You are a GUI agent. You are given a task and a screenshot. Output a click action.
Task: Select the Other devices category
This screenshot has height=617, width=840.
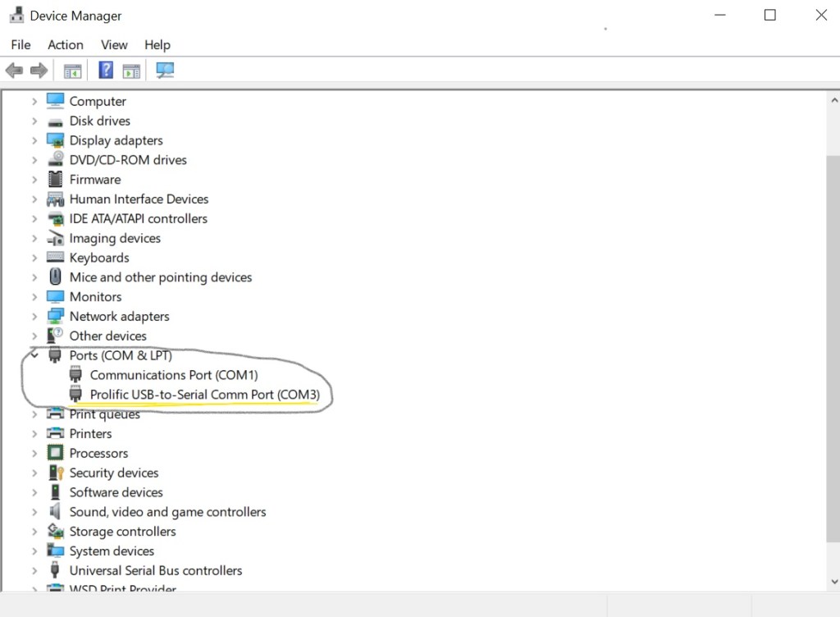click(x=107, y=336)
